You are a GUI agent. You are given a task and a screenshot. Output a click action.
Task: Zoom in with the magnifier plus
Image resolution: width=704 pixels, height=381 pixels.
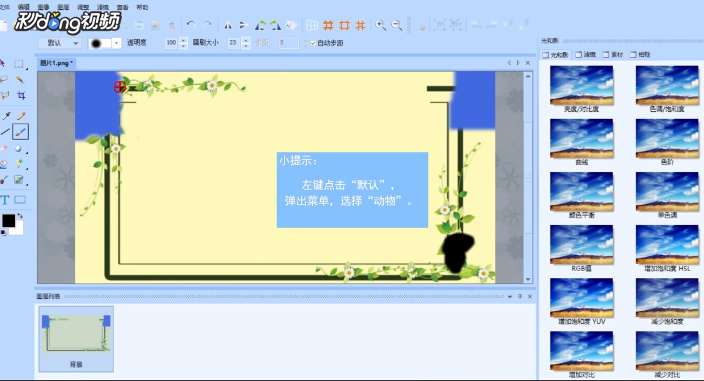pos(381,25)
